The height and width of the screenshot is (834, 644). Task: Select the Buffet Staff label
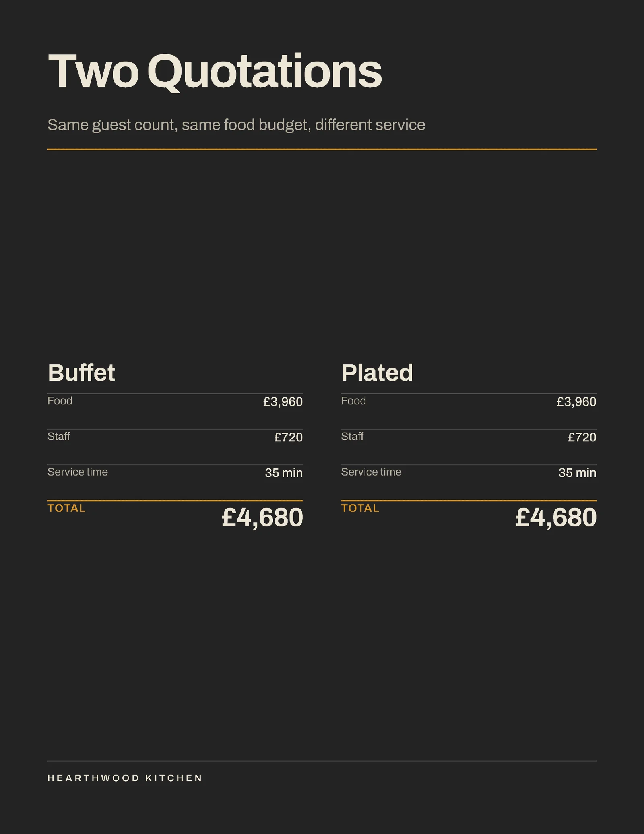coord(59,436)
